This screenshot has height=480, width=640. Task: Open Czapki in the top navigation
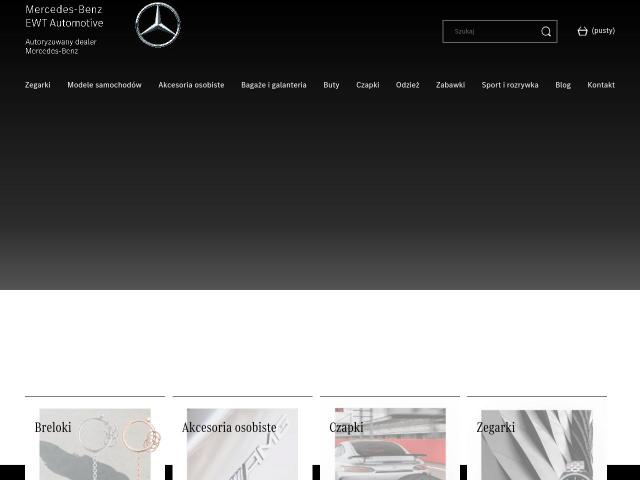pyautogui.click(x=367, y=85)
